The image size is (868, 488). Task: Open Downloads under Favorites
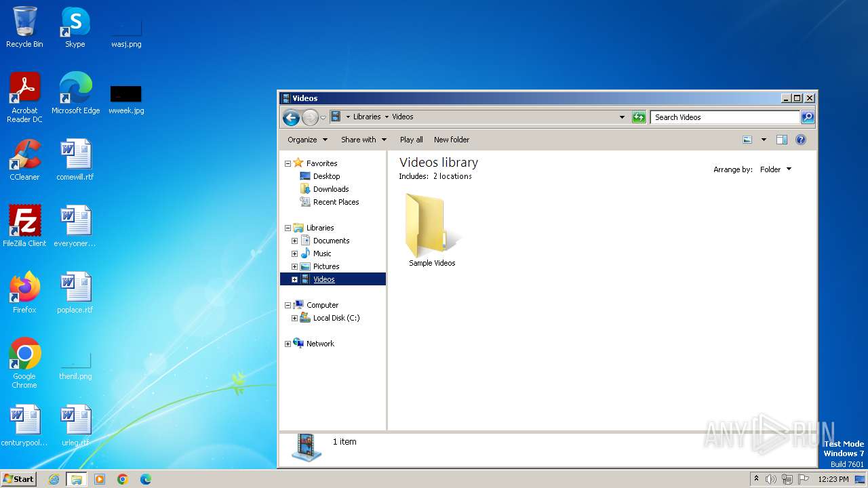331,189
